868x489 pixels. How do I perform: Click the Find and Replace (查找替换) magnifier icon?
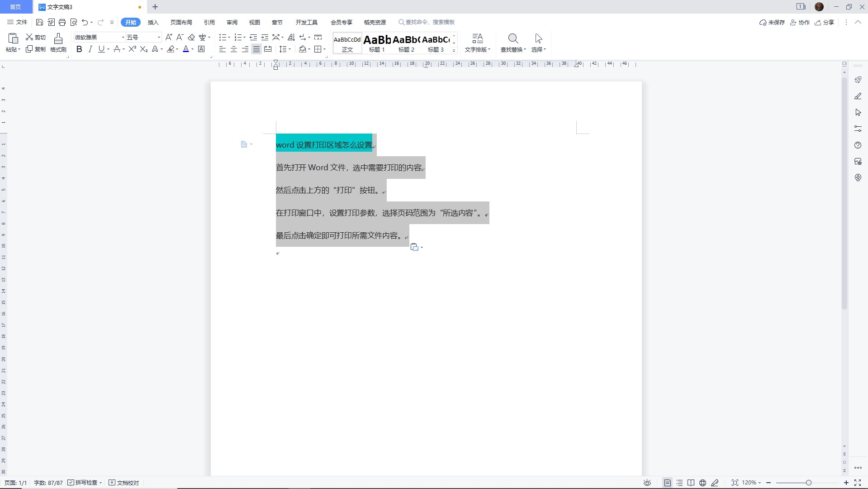[513, 39]
